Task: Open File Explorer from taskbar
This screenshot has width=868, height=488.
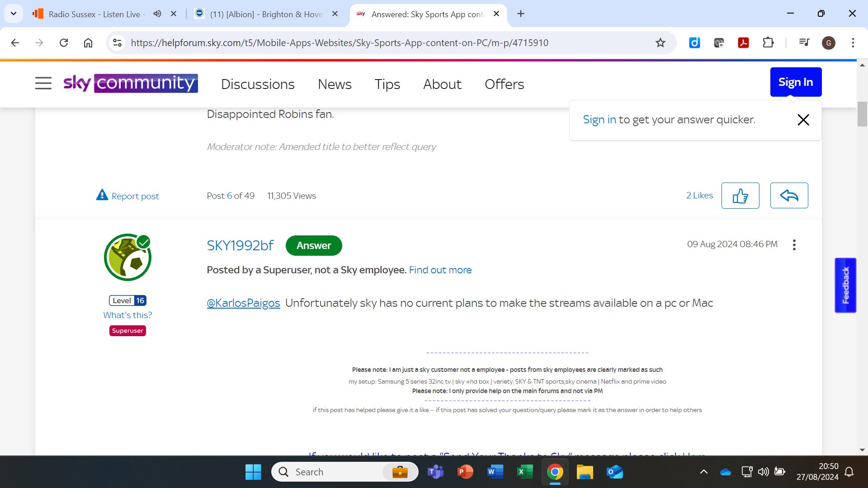Action: point(585,472)
